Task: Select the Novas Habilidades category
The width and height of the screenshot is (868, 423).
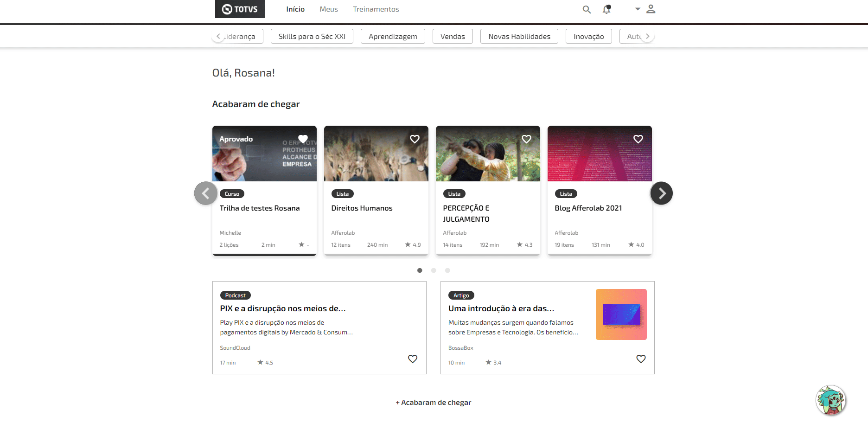Action: [519, 36]
